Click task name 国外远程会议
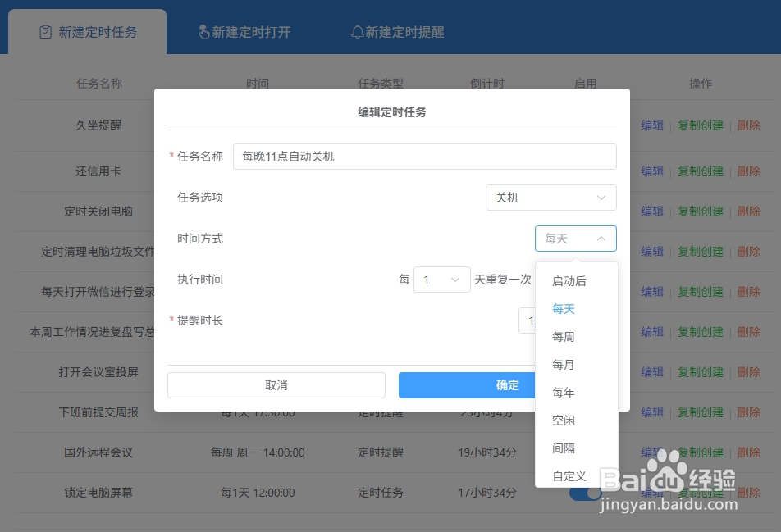 pyautogui.click(x=98, y=452)
